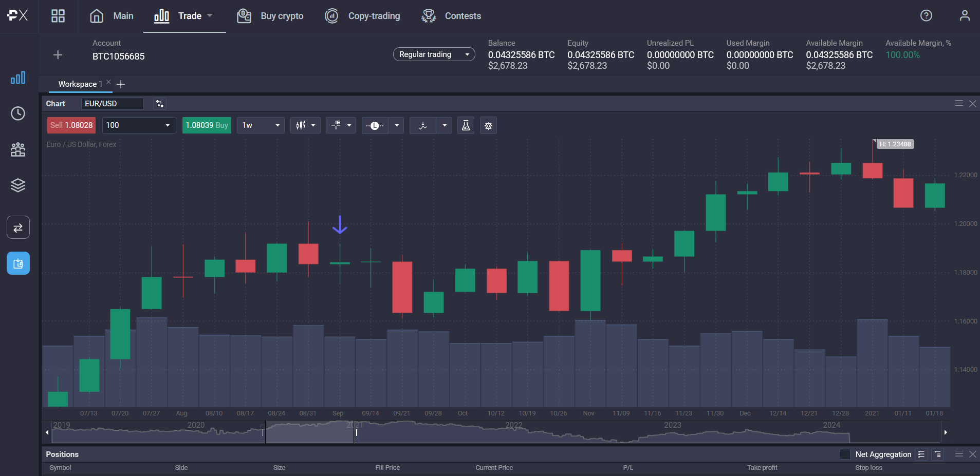Sort positions by Fill Price column
The width and height of the screenshot is (980, 476).
[387, 468]
